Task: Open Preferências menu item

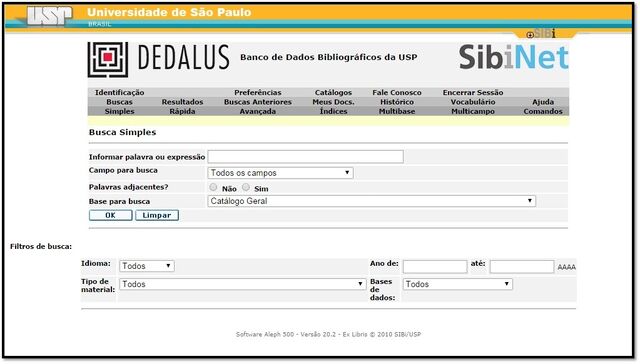Action: [x=258, y=93]
